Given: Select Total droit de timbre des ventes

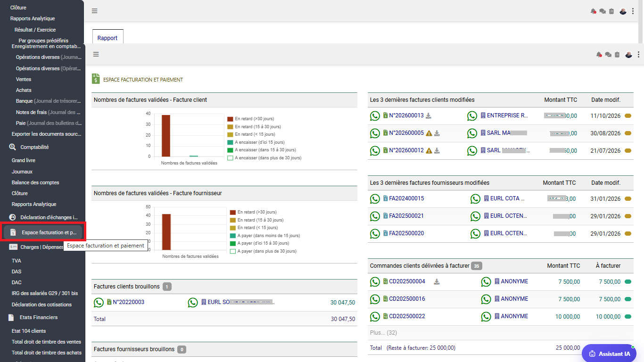Looking at the screenshot, I should pos(46,342).
